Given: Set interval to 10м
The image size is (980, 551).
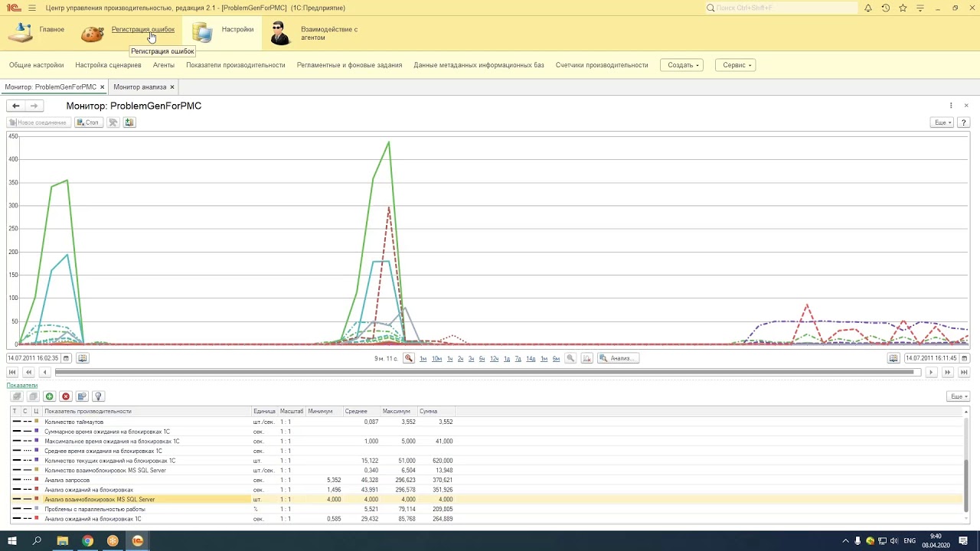Looking at the screenshot, I should [x=436, y=359].
